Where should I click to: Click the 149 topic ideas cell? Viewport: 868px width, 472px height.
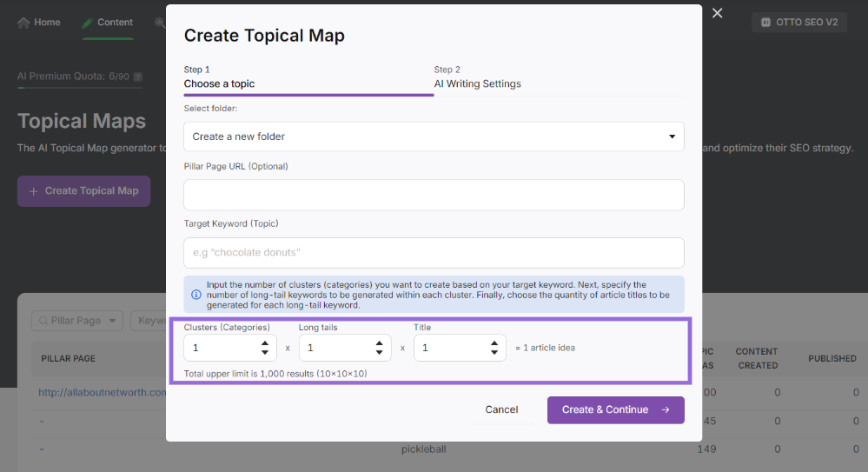(x=707, y=449)
